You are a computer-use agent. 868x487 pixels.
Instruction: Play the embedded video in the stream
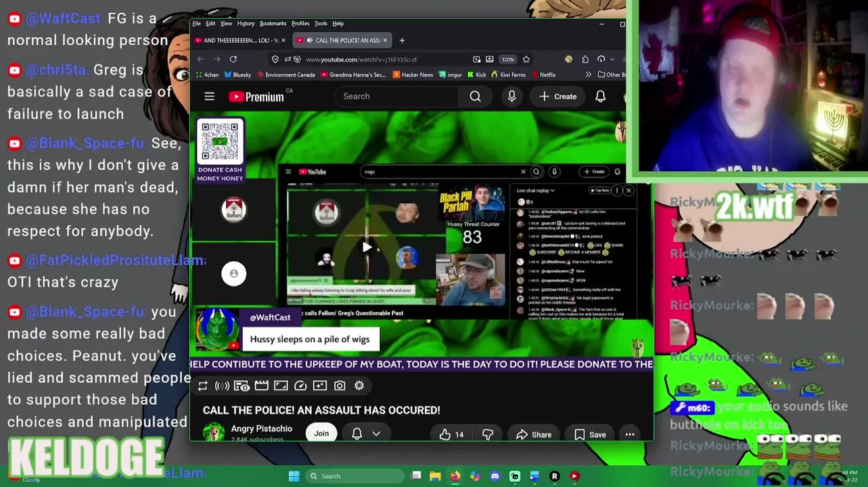[x=366, y=248]
